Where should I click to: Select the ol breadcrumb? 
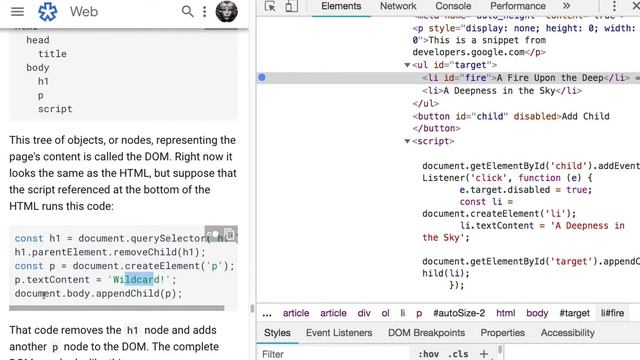click(x=385, y=313)
